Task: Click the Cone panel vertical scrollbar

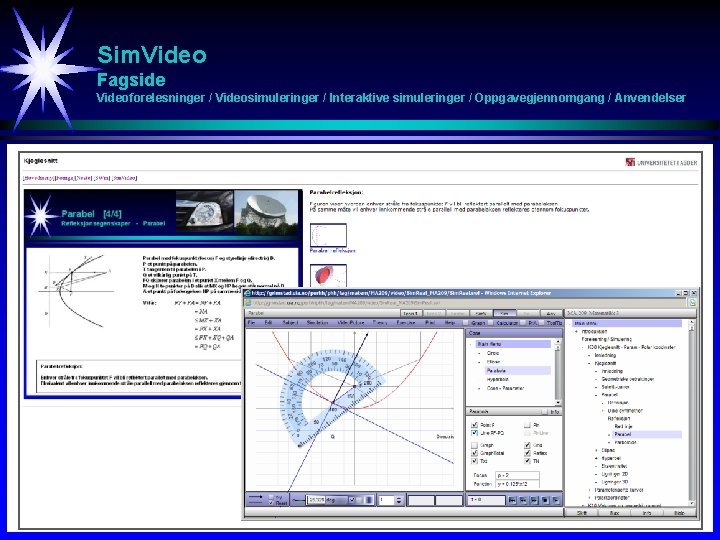Action: 558,372
